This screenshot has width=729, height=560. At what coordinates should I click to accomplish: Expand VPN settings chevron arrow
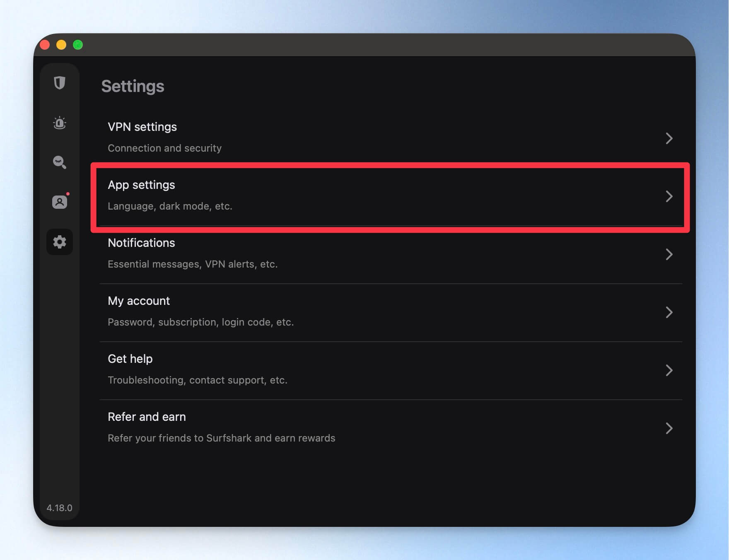pos(669,138)
